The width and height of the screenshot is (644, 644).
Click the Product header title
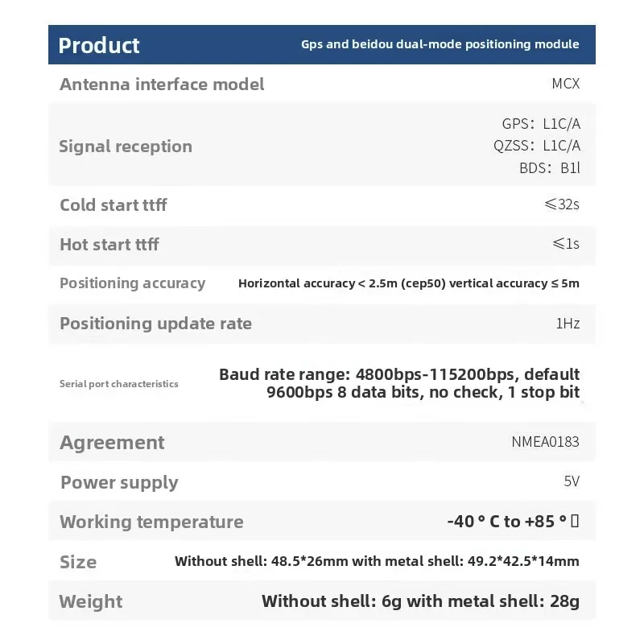click(99, 45)
